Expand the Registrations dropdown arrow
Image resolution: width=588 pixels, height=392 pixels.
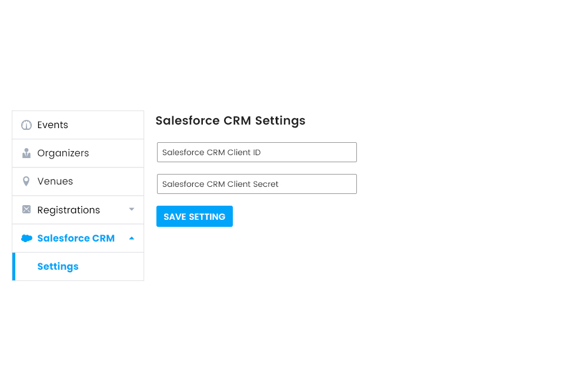pyautogui.click(x=132, y=209)
